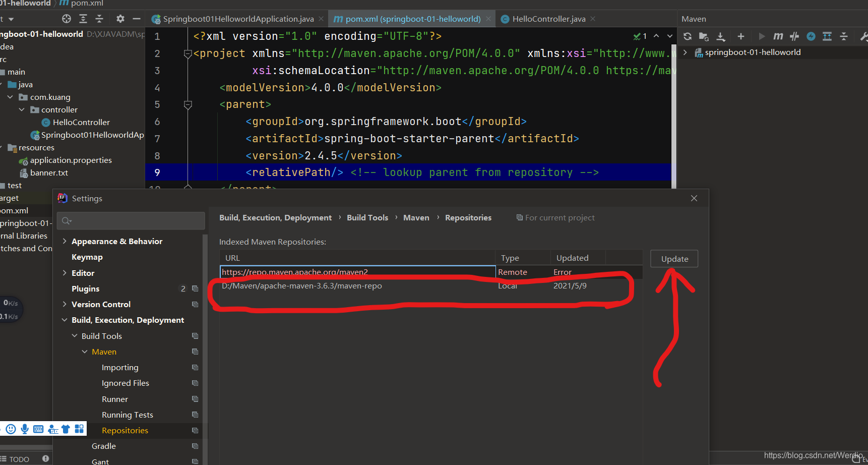
Task: Open Maven settings wrench icon
Action: pyautogui.click(x=863, y=36)
